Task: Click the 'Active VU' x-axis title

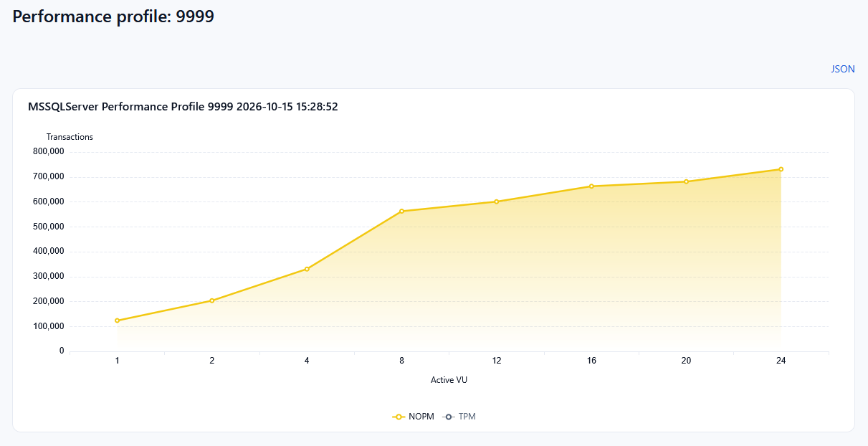Action: (449, 379)
